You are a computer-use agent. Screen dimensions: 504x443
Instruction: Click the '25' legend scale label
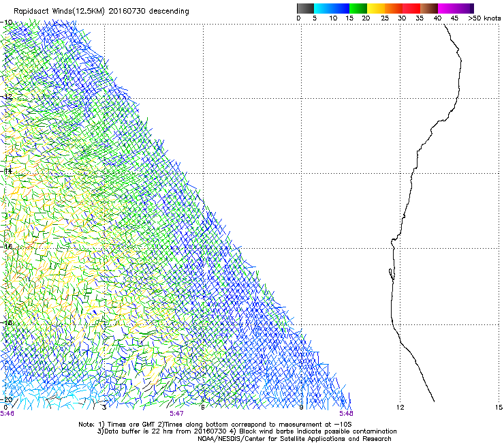385,18
